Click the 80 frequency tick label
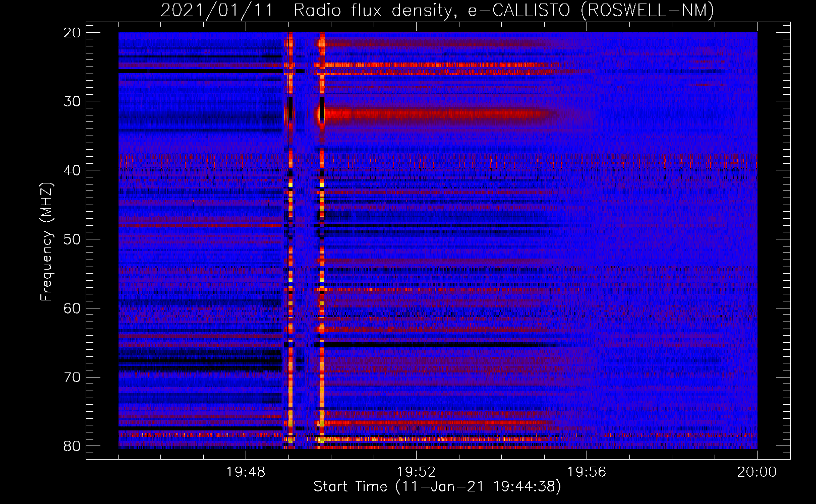Screen dimensions: 816x504 72,446
